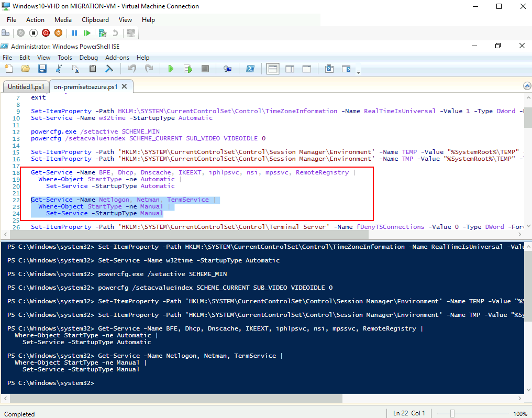Open the ISE File menu
Screen dimensions: 532x418
pos(7,58)
